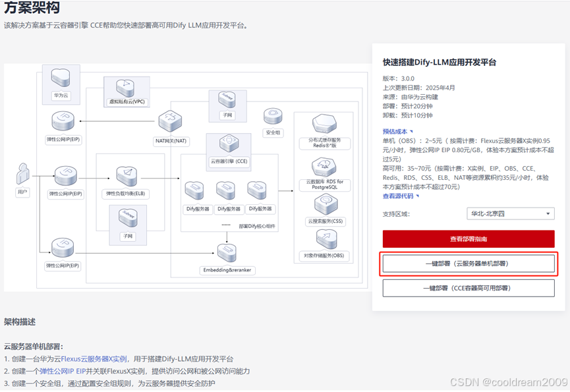Click the 虚拟私有云(VPC) icon
The height and width of the screenshot is (392, 570).
click(x=126, y=88)
